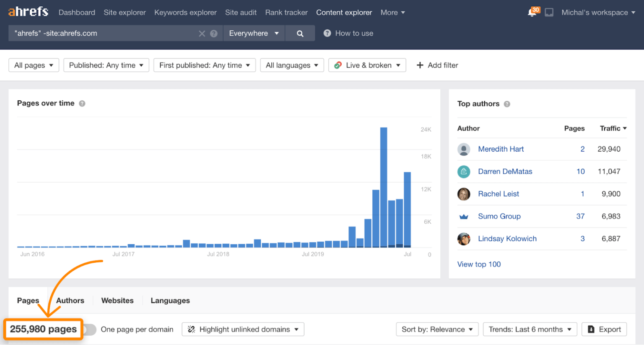Click the Export button

pyautogui.click(x=604, y=329)
